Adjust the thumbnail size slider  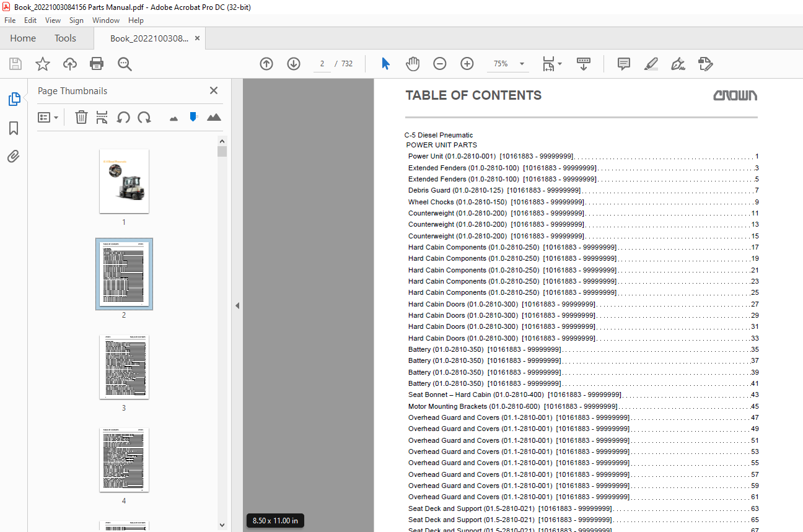193,117
